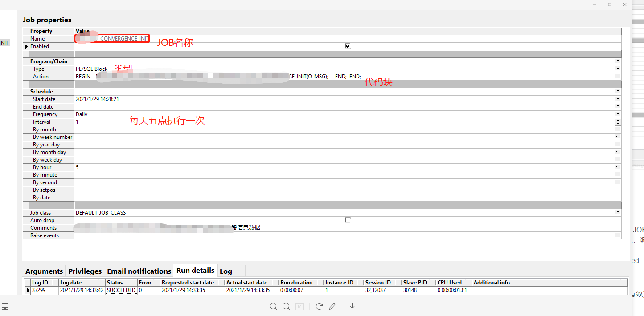644x316 pixels.
Task: Click the By month day ellipsis button
Action: pyautogui.click(x=618, y=152)
